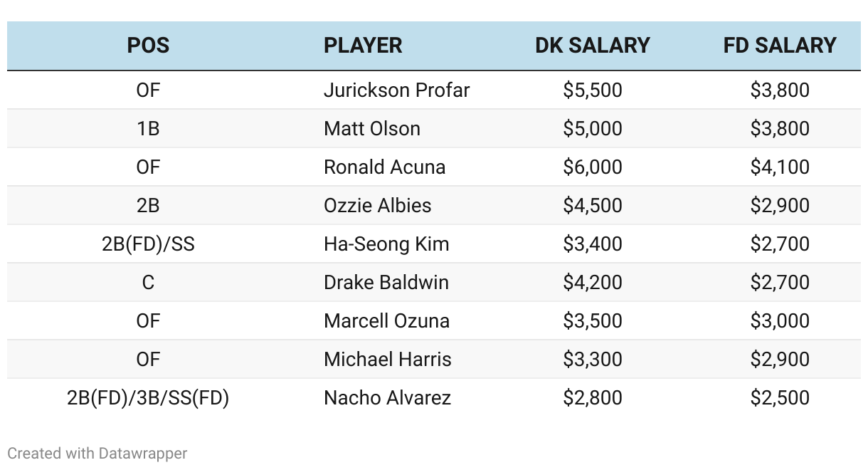Select player name Jurickson Profar
This screenshot has width=868, height=470.
tap(396, 90)
